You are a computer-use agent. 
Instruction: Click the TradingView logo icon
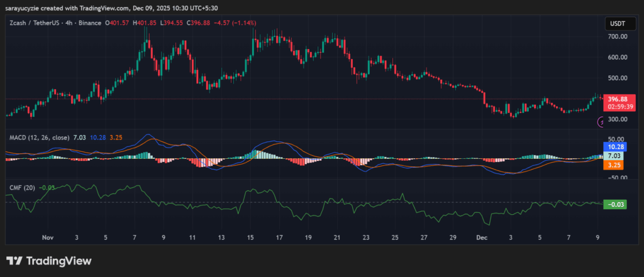click(x=14, y=261)
